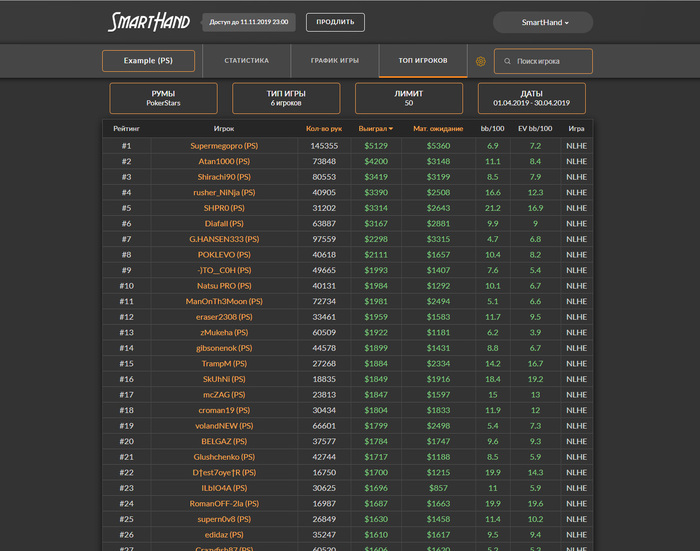Click winnings value $2298
This screenshot has height=551, width=700.
(376, 239)
